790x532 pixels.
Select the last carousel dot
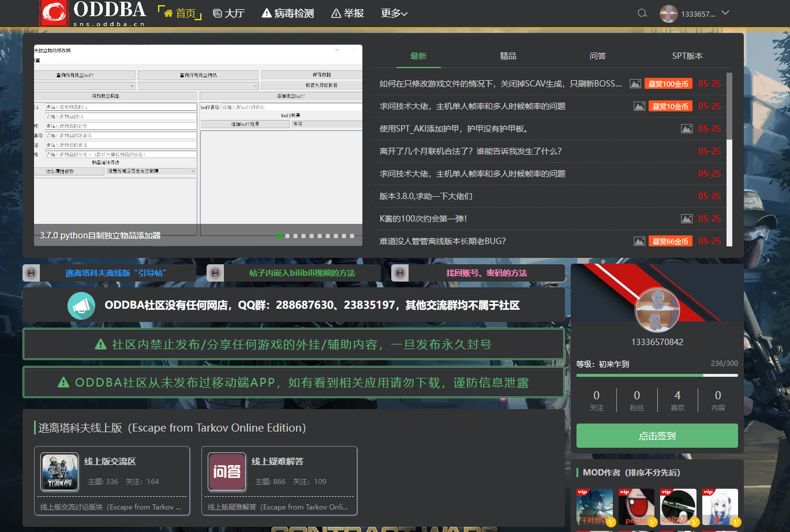point(352,235)
